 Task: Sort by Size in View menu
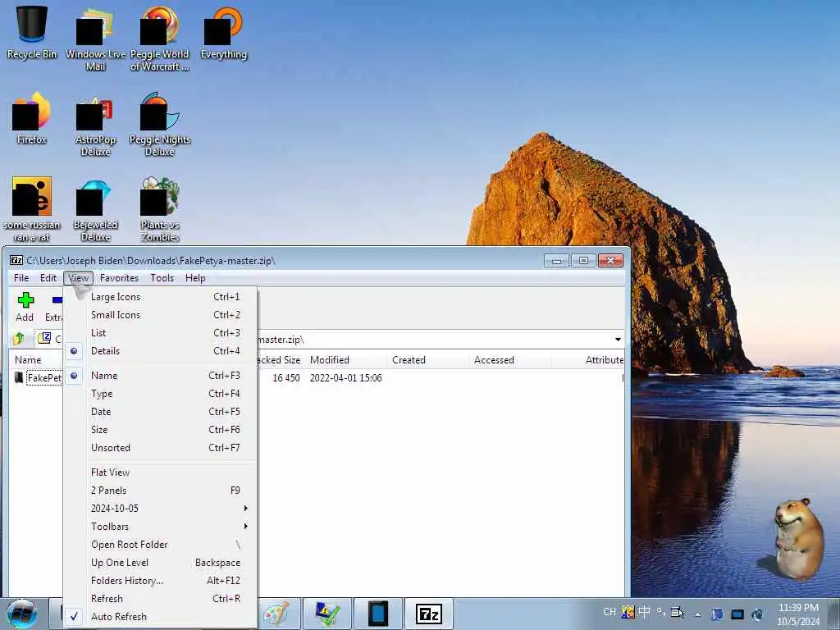tap(161, 430)
